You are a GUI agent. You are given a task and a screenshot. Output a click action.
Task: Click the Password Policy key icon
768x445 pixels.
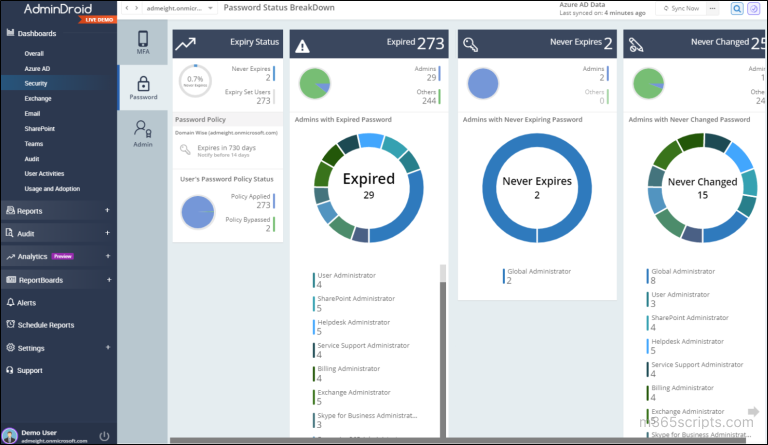tap(185, 150)
